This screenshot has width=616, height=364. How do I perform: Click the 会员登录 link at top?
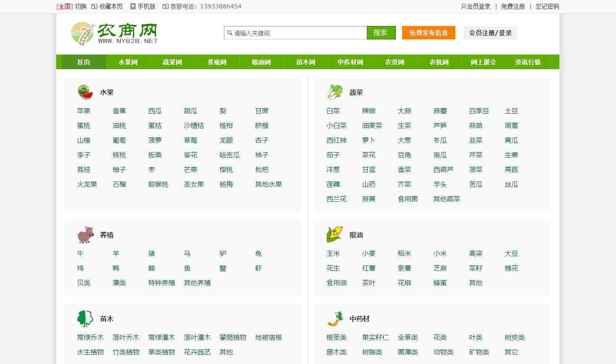(x=479, y=6)
